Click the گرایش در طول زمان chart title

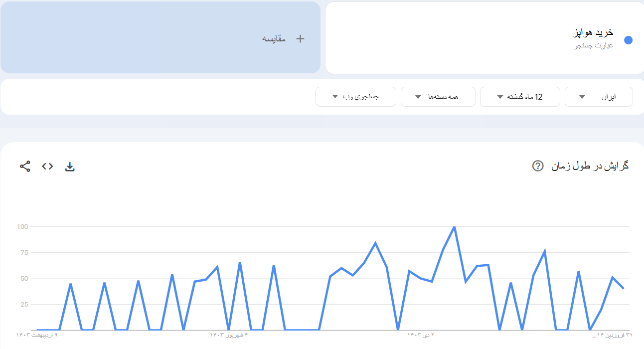coord(590,166)
